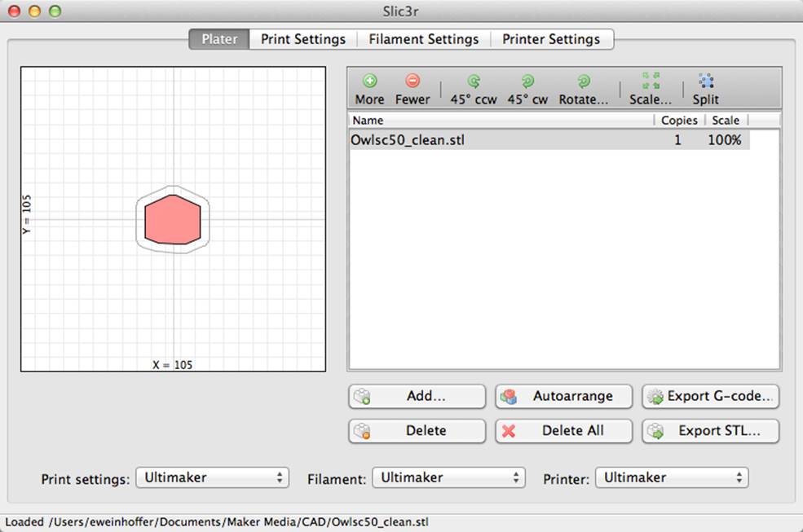
Task: Open the Filament Settings tab
Action: click(x=424, y=39)
